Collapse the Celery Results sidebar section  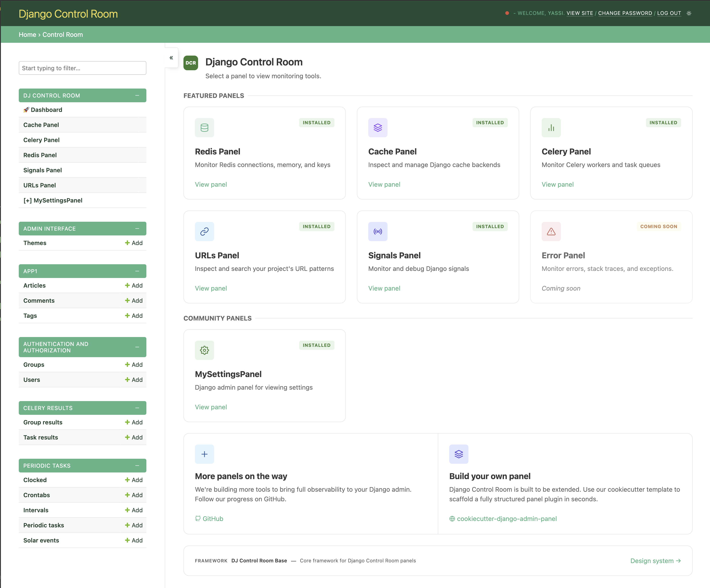(137, 408)
